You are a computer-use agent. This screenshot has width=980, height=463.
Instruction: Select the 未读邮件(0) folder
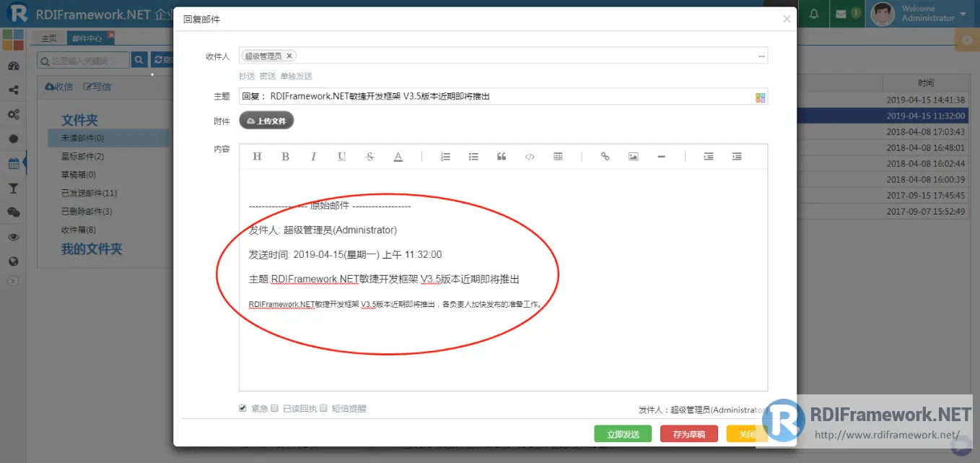[x=108, y=138]
